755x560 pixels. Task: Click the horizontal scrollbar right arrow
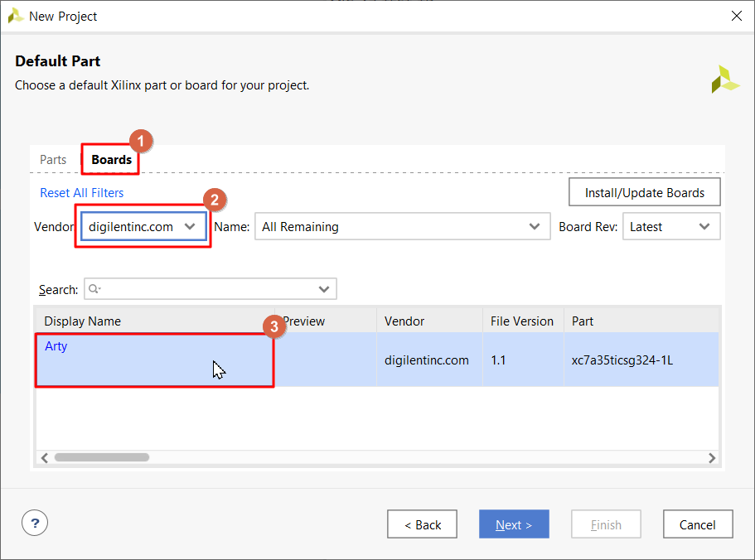pyautogui.click(x=712, y=457)
